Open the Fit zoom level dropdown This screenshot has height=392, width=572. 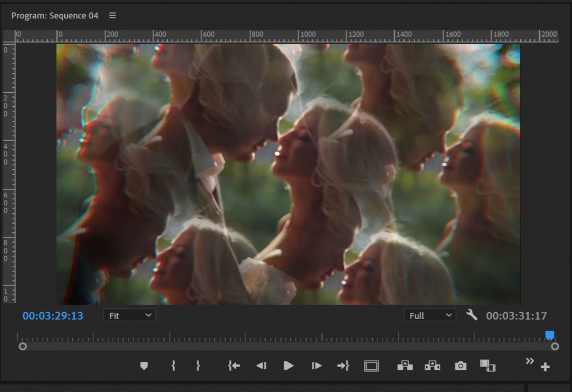[x=129, y=315]
